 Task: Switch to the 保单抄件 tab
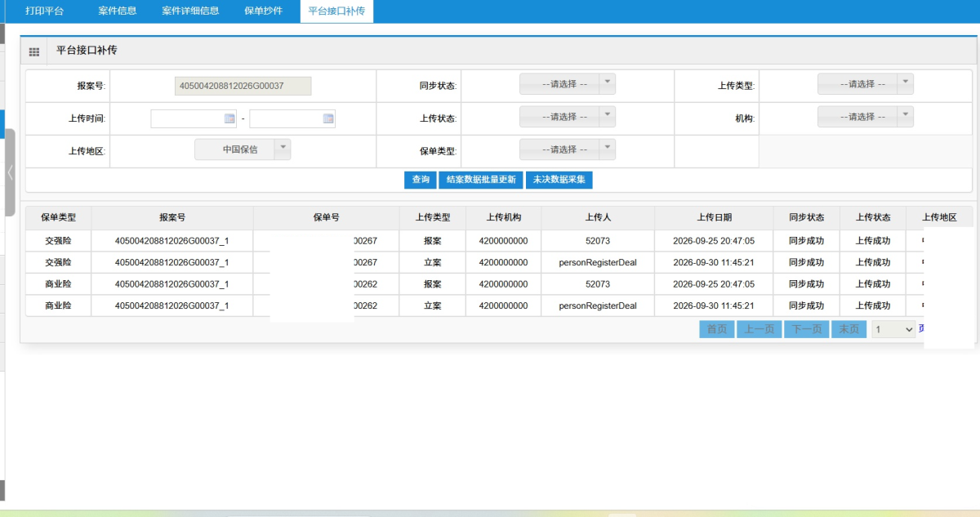[264, 11]
